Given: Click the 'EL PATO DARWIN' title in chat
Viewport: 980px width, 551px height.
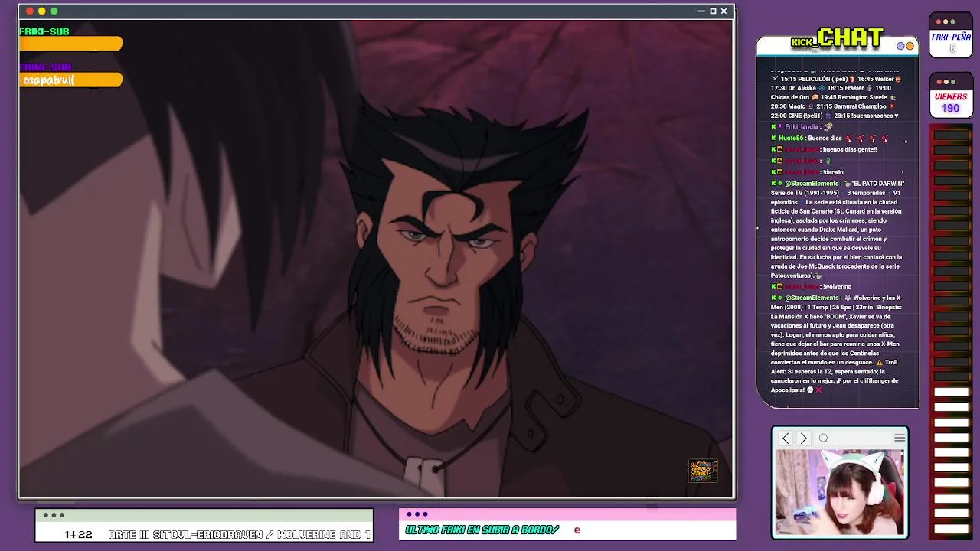Looking at the screenshot, I should (877, 184).
